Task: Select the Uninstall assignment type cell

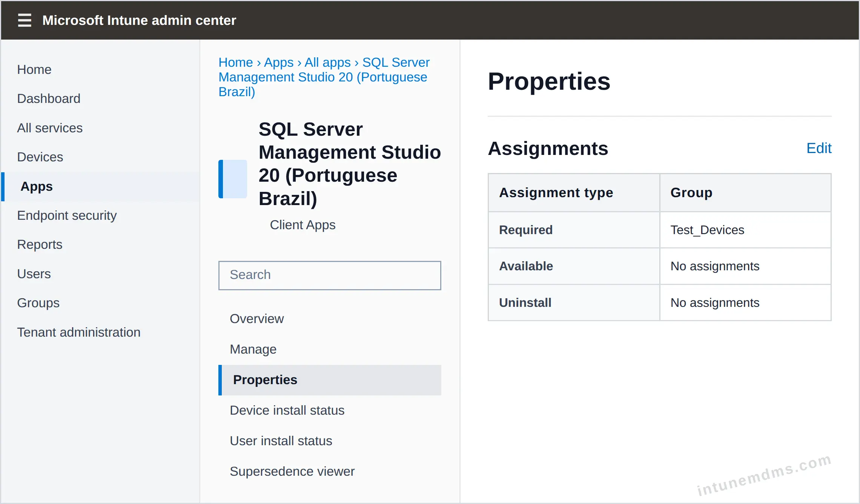Action: click(x=574, y=303)
